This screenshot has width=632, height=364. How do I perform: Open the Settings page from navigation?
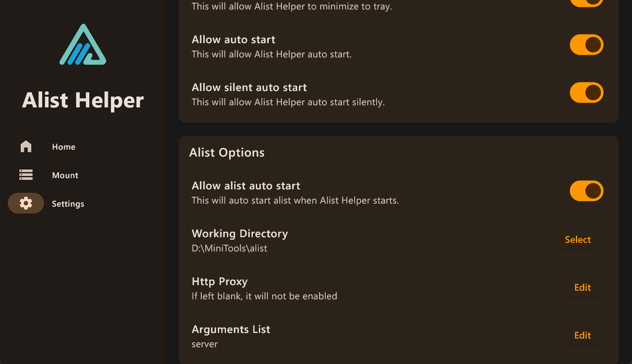coord(68,203)
